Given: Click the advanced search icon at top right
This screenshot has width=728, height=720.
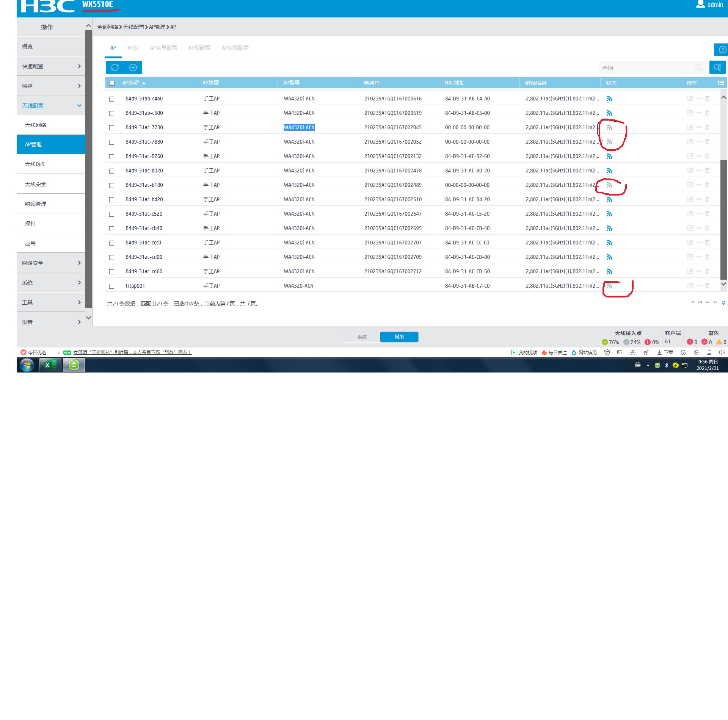Looking at the screenshot, I should tap(717, 67).
